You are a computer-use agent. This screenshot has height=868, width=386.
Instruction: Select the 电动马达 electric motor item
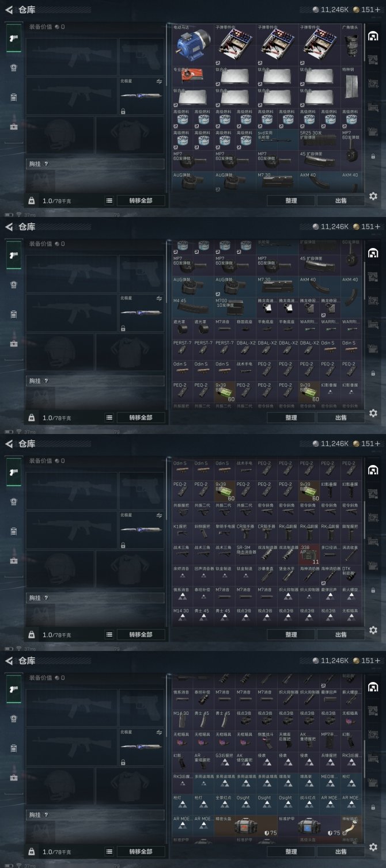pos(192,45)
